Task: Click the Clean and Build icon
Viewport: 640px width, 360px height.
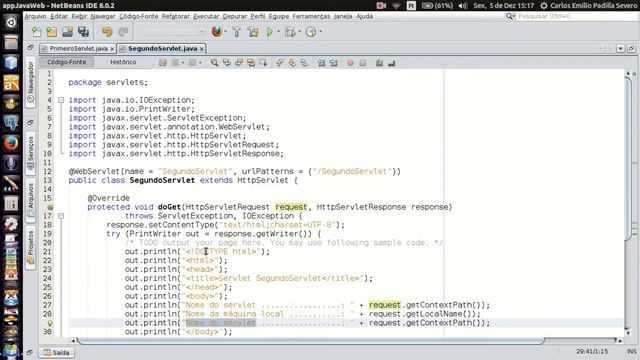Action: pos(253,32)
